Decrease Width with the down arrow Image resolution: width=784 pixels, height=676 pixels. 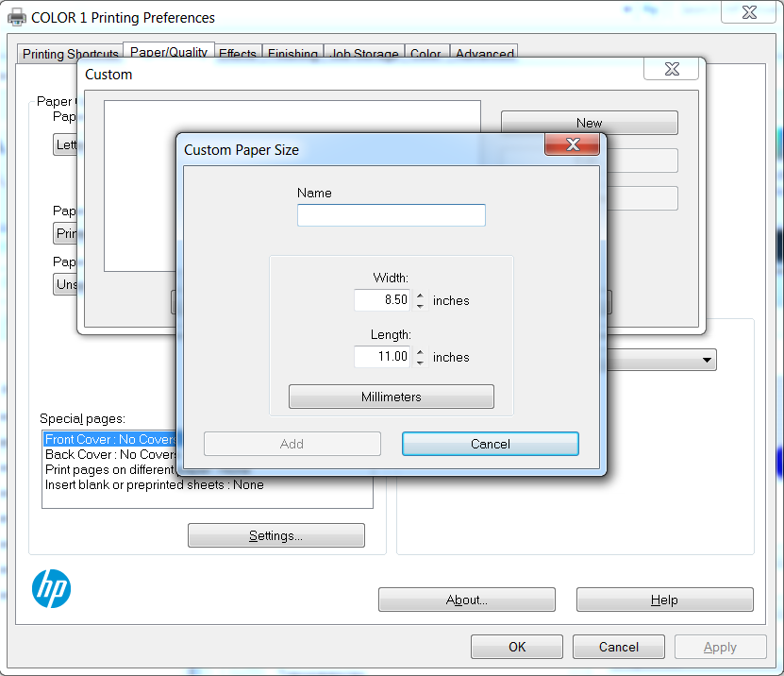(x=420, y=306)
